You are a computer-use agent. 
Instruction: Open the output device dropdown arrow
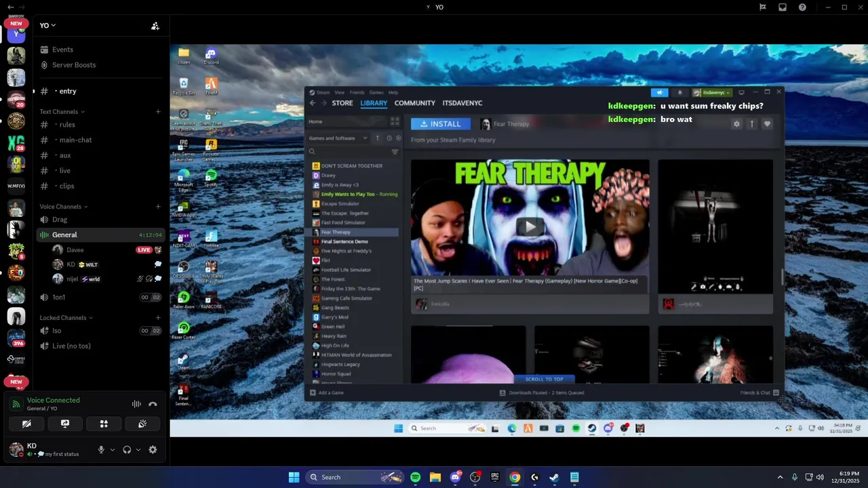pyautogui.click(x=138, y=449)
